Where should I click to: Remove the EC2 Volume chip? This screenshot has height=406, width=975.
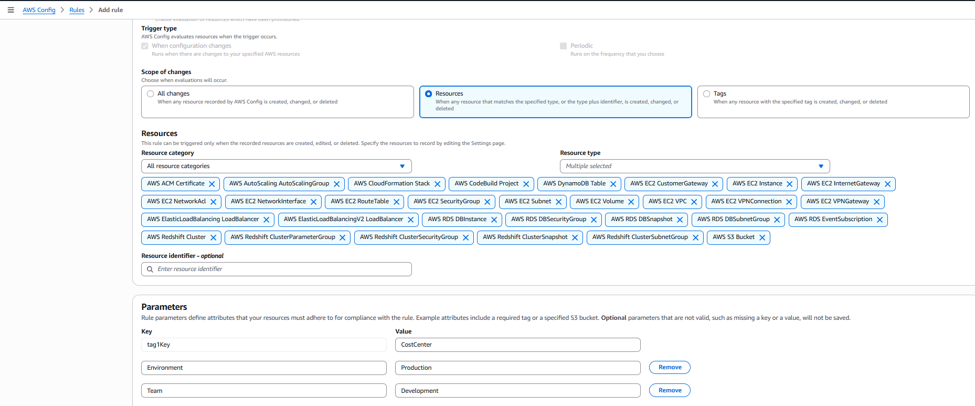(x=630, y=202)
